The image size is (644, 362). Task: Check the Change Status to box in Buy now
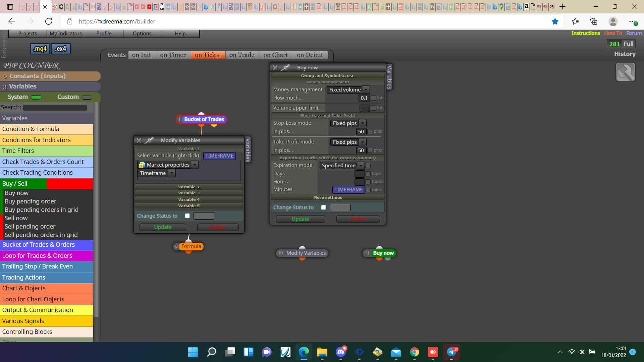click(323, 207)
